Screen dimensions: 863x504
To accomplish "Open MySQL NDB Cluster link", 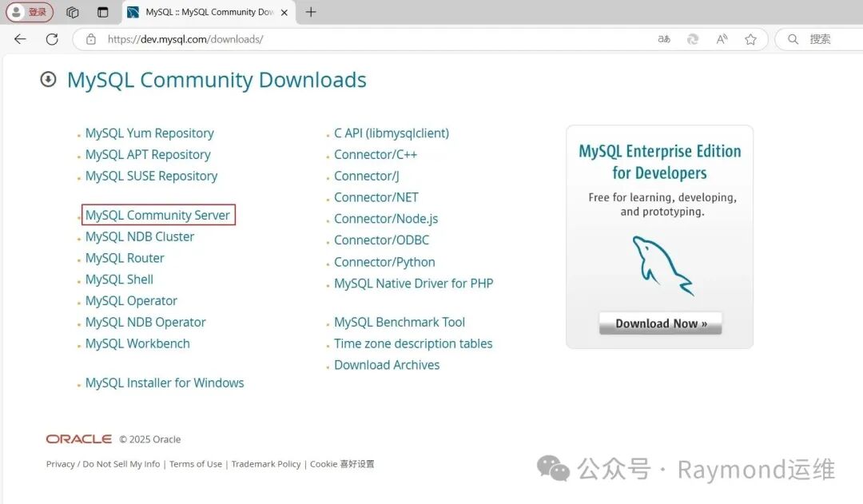I will coord(140,236).
